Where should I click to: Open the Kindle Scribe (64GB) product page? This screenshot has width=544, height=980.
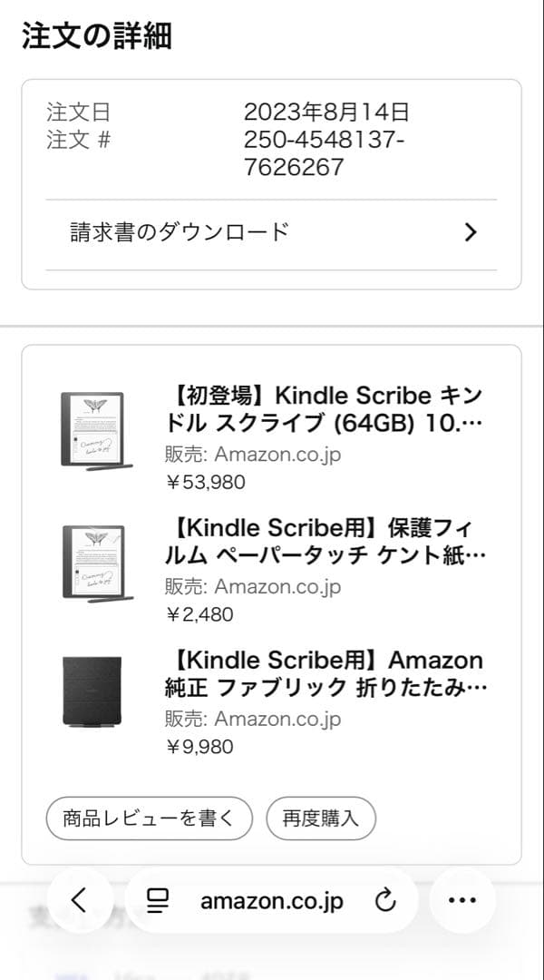click(322, 408)
